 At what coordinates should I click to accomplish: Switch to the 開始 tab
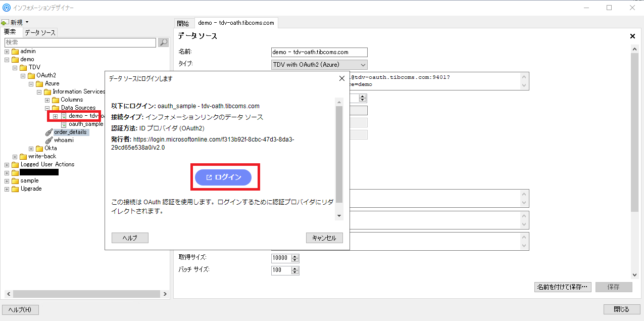click(183, 23)
